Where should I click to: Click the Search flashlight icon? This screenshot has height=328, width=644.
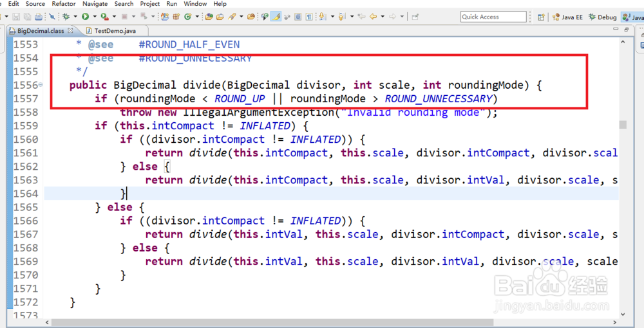click(232, 17)
